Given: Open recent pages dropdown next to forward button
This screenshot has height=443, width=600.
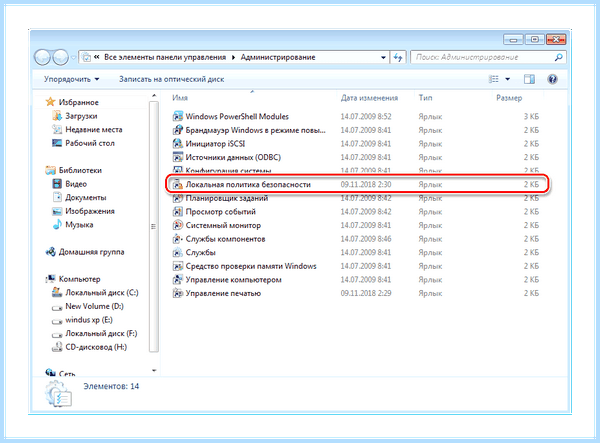Looking at the screenshot, I should [73, 58].
